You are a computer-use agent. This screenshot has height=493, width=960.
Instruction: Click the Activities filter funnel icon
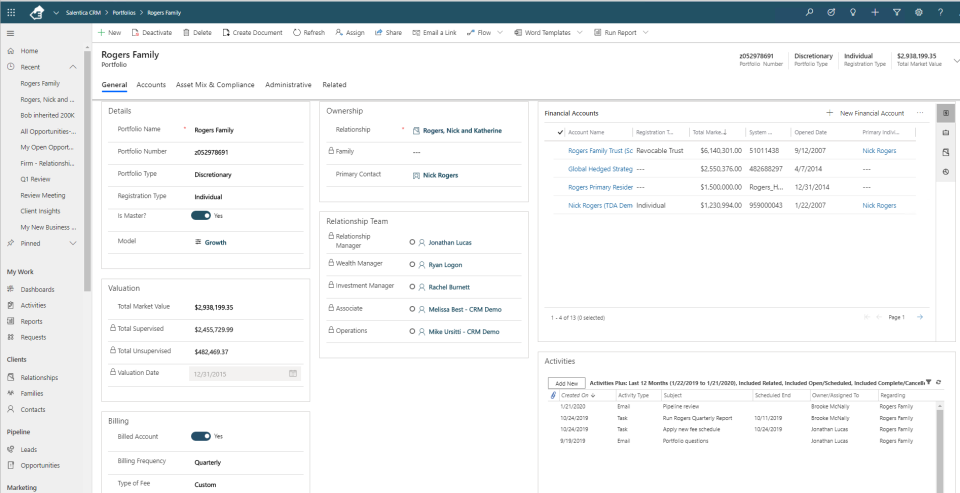point(928,382)
